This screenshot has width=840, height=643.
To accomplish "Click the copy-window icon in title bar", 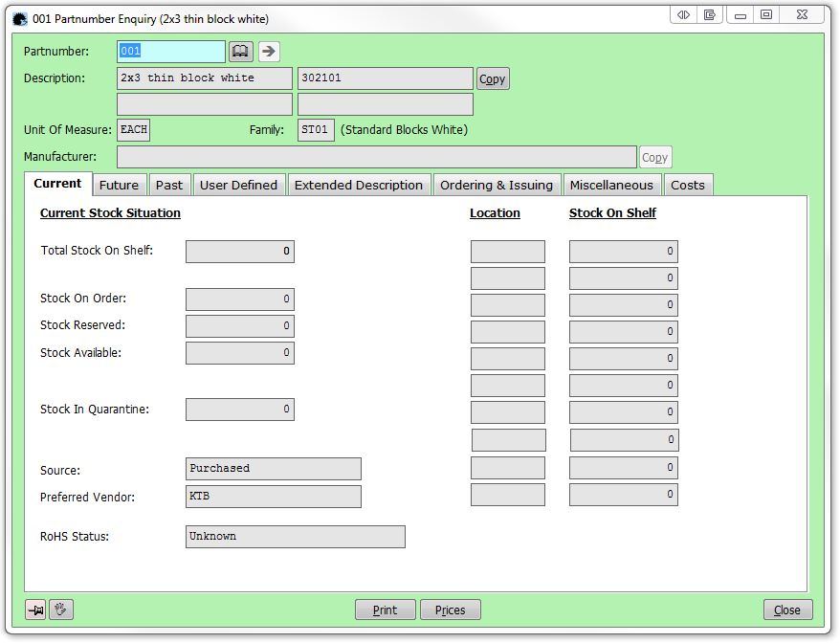I will tap(710, 15).
